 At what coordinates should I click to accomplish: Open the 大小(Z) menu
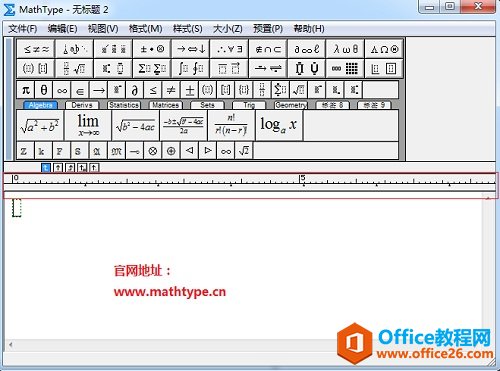click(x=228, y=29)
